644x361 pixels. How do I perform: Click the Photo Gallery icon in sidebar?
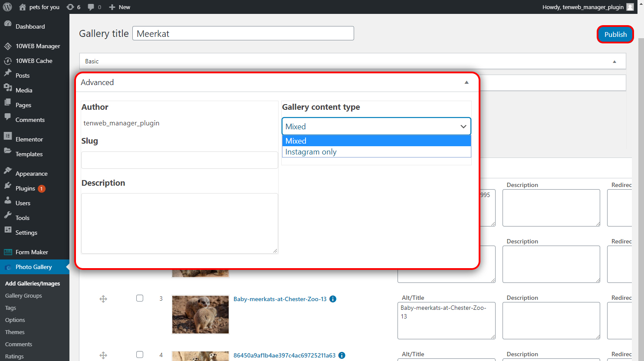tap(8, 267)
